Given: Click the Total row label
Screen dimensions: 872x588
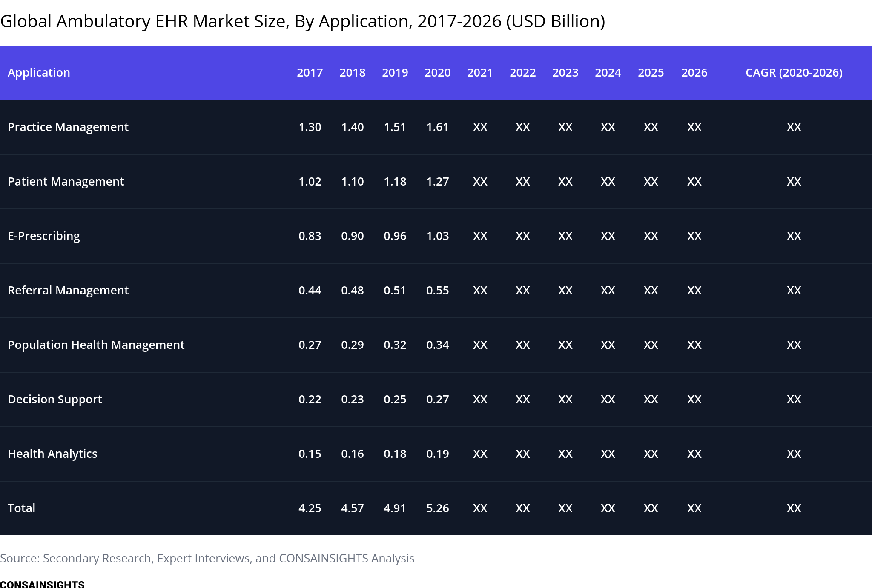Looking at the screenshot, I should coord(22,508).
